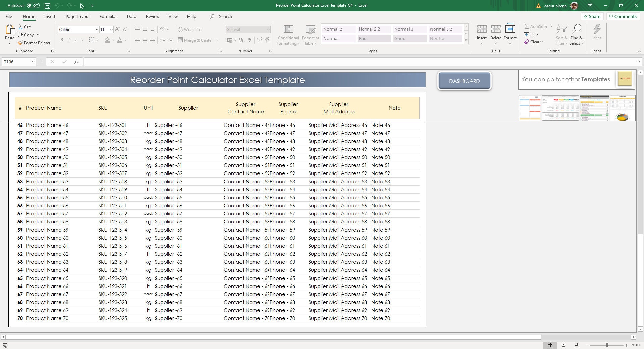Click the Insert Function fx icon
The image size is (644, 349).
76,62
